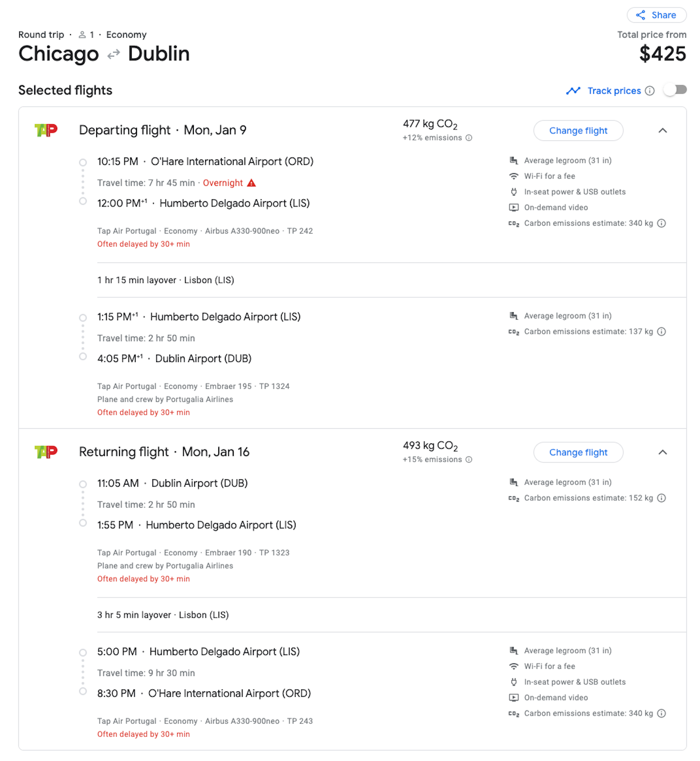Click the on-demand video icon

(x=514, y=207)
